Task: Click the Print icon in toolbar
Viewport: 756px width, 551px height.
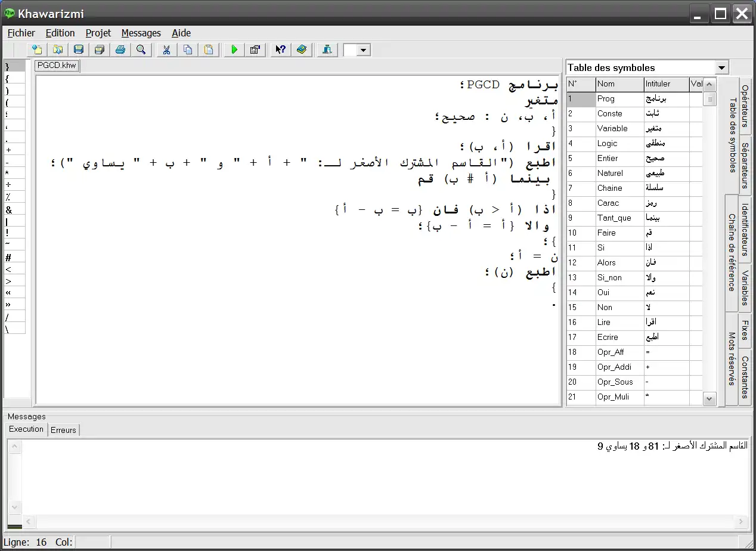Action: (x=120, y=49)
